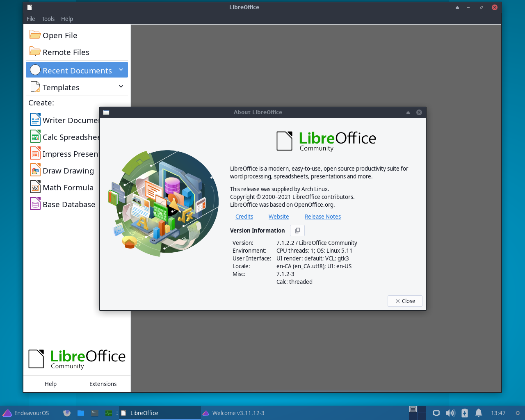The image size is (525, 420).
Task: Copy version information to clipboard
Action: [x=297, y=231]
